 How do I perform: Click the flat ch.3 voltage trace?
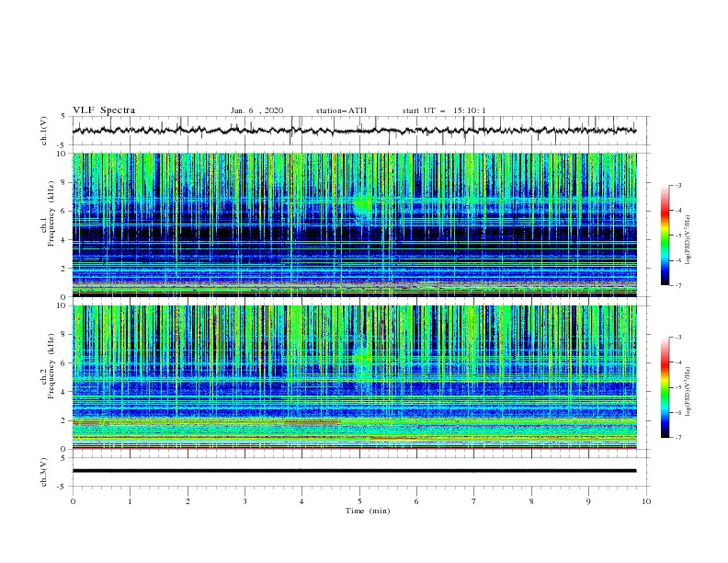pos(354,471)
